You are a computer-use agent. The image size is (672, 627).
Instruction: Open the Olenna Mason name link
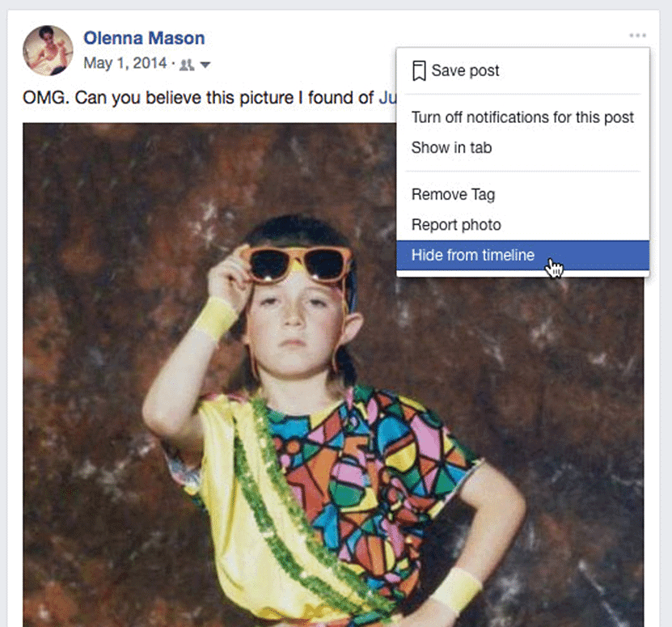click(144, 38)
